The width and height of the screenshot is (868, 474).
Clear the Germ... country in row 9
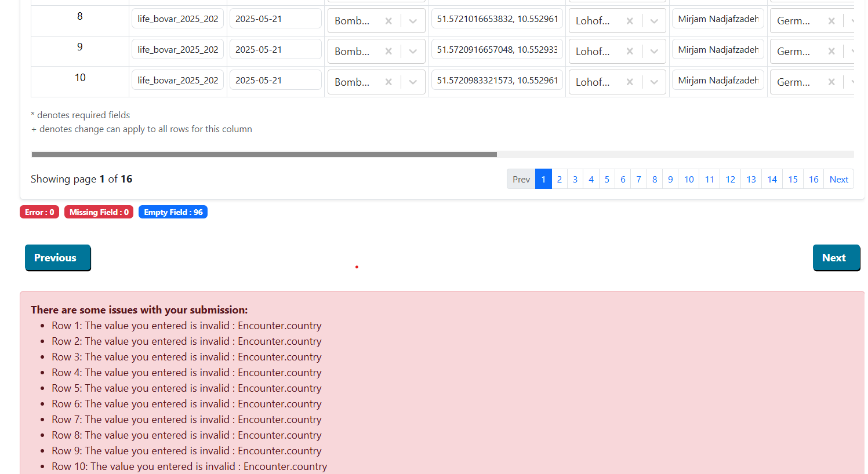tap(831, 52)
